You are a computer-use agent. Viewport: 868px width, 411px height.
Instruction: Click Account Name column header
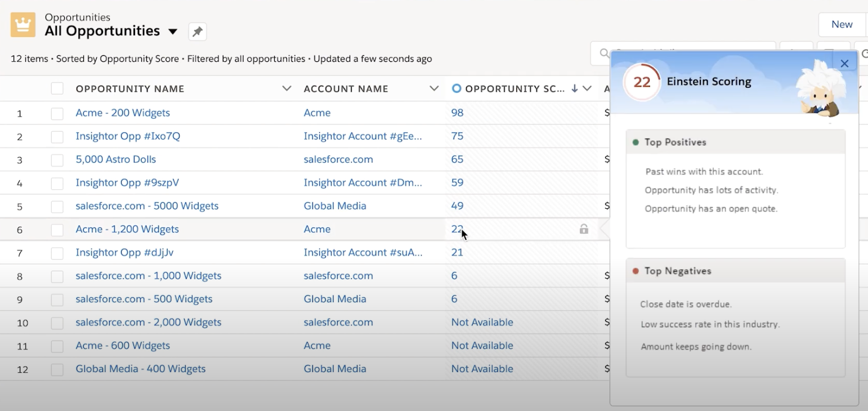[346, 88]
